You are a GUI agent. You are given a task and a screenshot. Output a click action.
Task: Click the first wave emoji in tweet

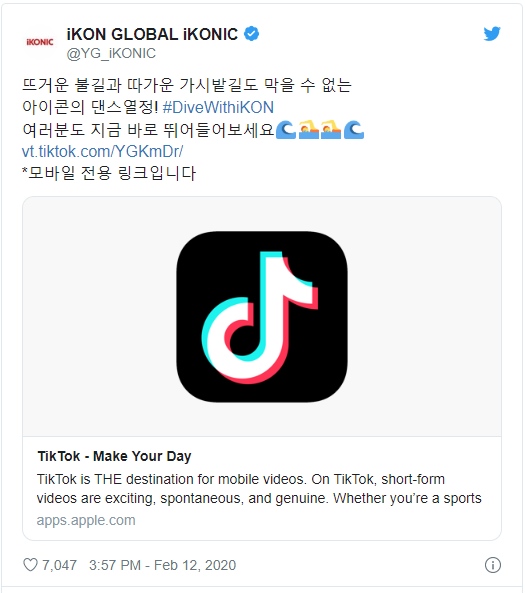[x=286, y=130]
